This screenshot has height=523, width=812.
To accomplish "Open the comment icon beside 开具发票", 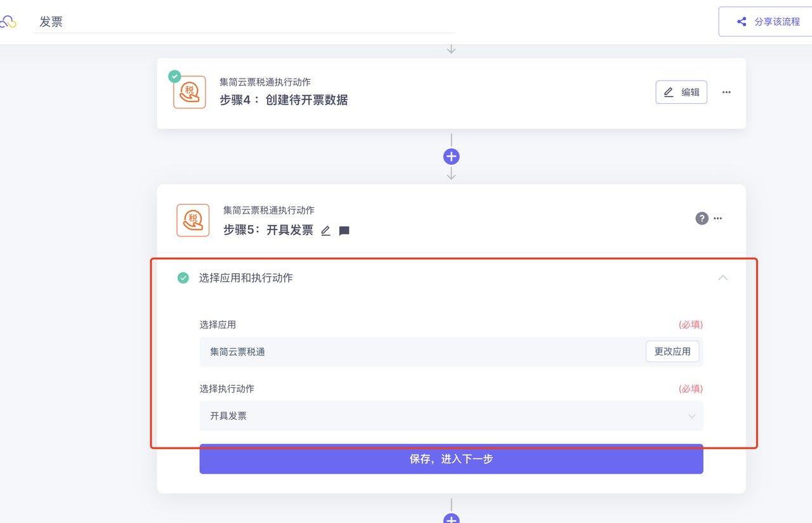I will click(x=344, y=231).
